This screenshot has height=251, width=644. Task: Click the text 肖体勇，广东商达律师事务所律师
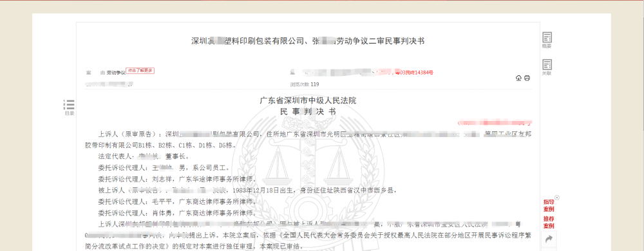click(x=204, y=213)
